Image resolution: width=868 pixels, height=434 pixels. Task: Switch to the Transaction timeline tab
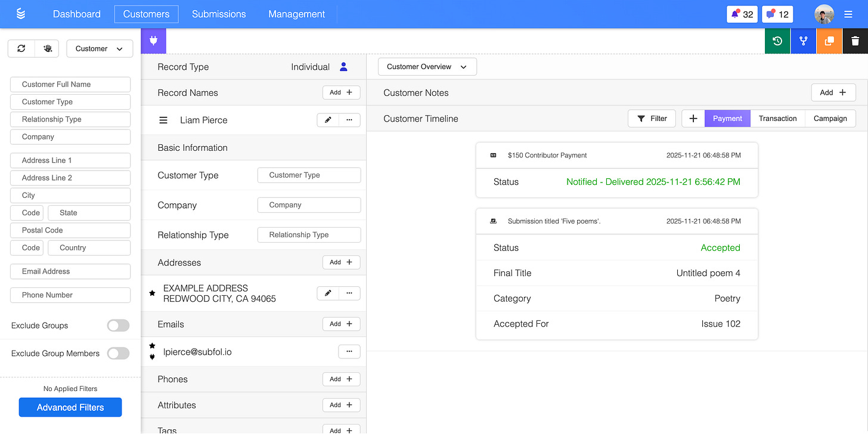[777, 119]
